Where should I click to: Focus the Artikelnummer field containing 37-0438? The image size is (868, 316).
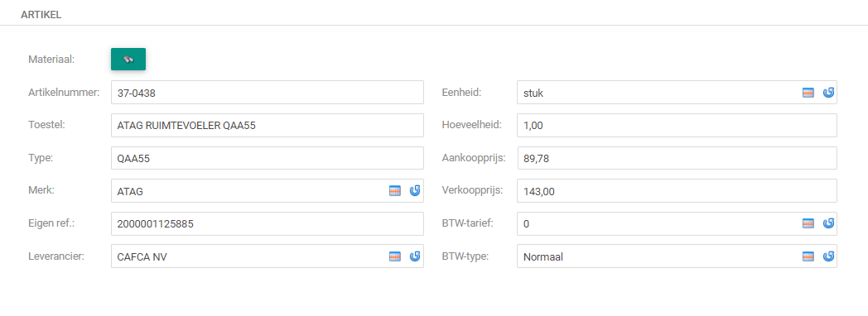point(268,93)
